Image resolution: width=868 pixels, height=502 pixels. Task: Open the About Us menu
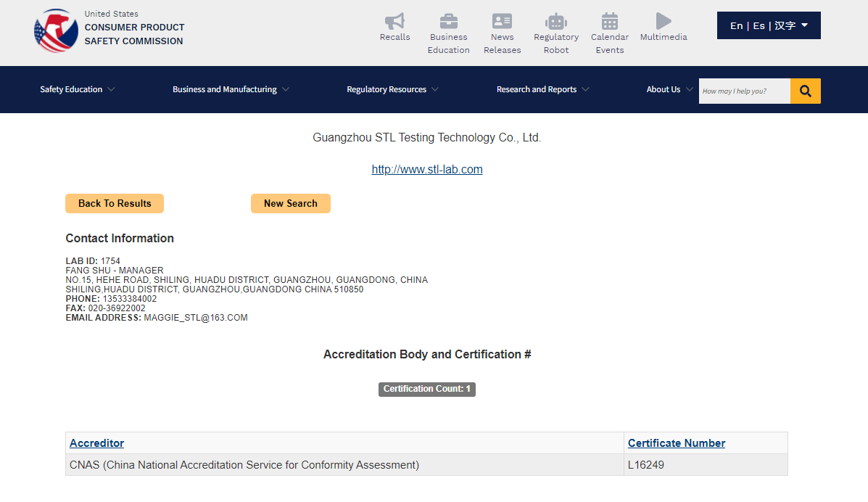tap(669, 89)
